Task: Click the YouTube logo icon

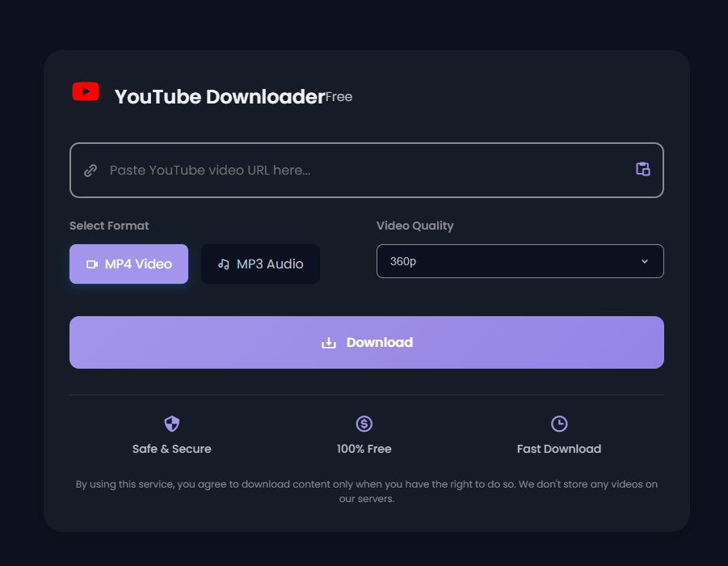Action: (85, 91)
